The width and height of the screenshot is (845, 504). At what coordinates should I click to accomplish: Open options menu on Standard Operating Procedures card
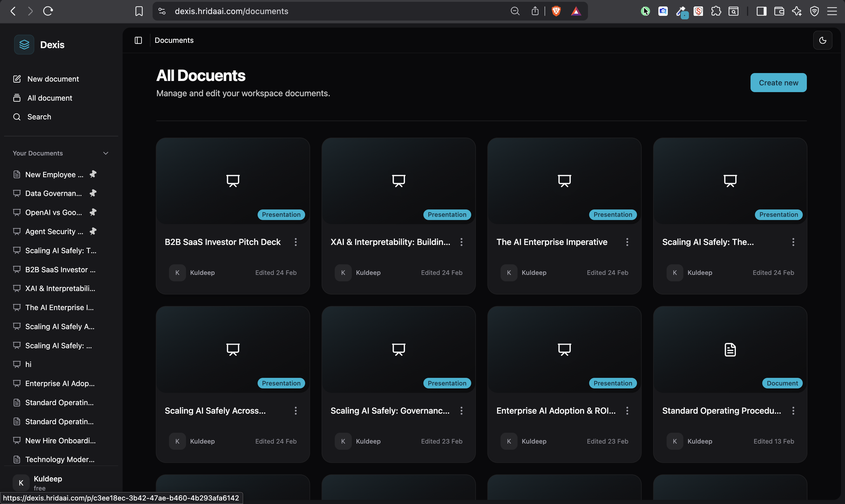(x=793, y=411)
